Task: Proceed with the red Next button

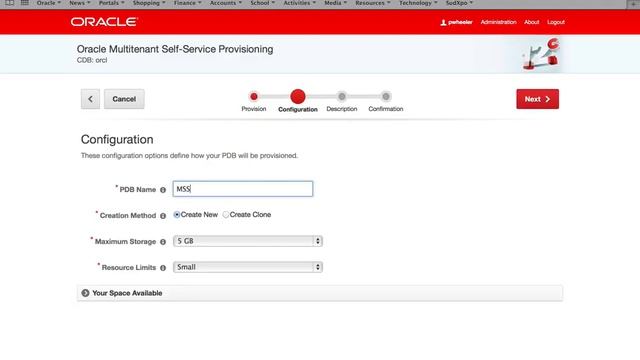Action: point(538,99)
